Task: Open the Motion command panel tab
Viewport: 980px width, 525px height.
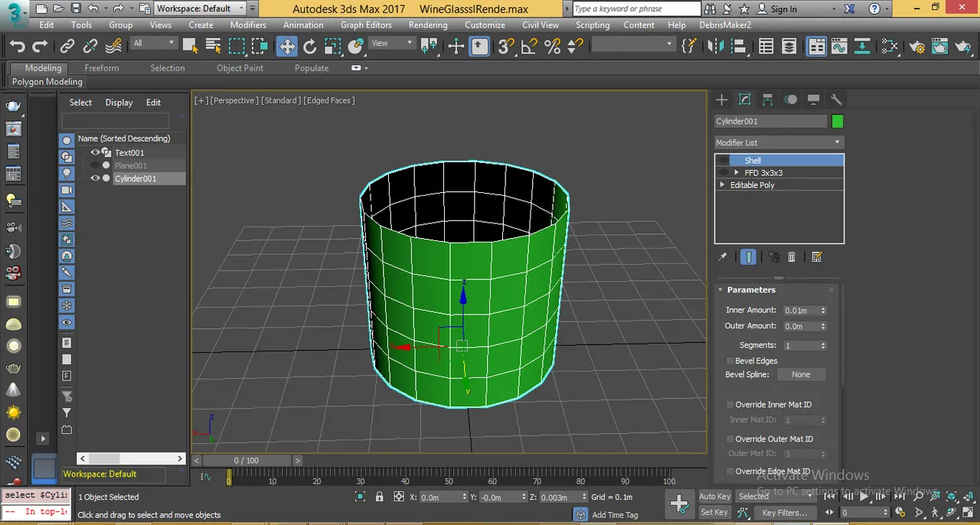Action: click(790, 99)
